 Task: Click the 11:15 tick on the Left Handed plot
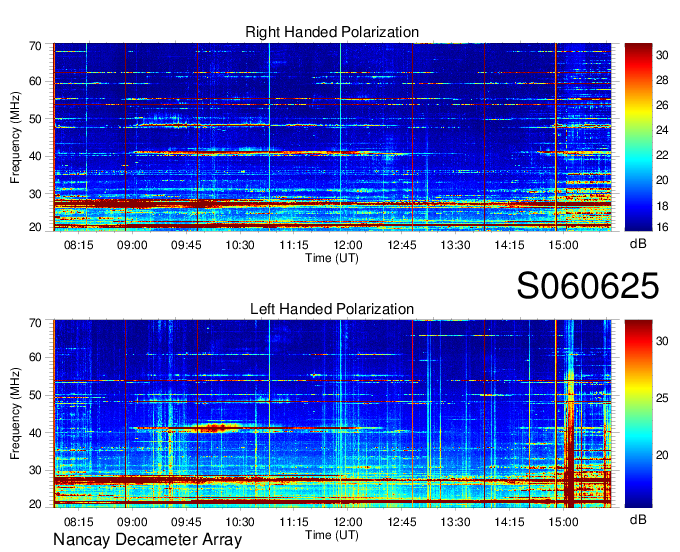294,522
